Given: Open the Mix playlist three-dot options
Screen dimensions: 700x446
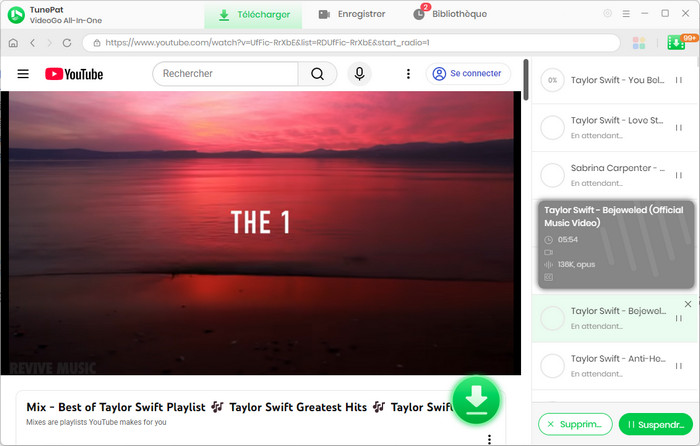Looking at the screenshot, I should point(489,439).
